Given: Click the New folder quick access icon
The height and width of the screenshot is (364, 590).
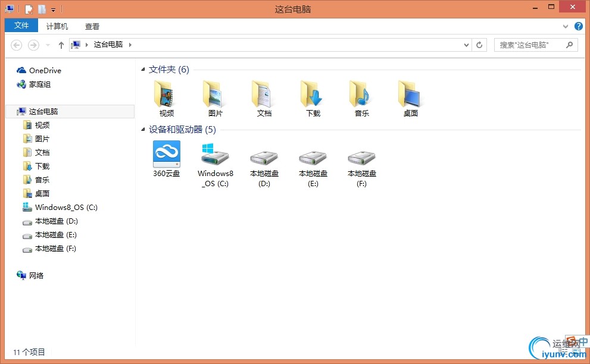Looking at the screenshot, I should tap(42, 9).
